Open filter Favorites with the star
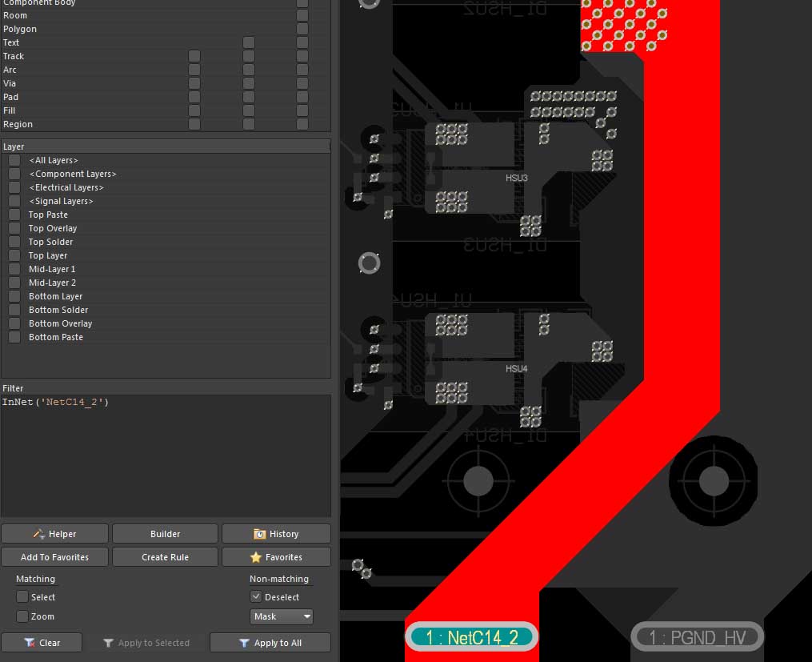The image size is (812, 662). pyautogui.click(x=276, y=557)
